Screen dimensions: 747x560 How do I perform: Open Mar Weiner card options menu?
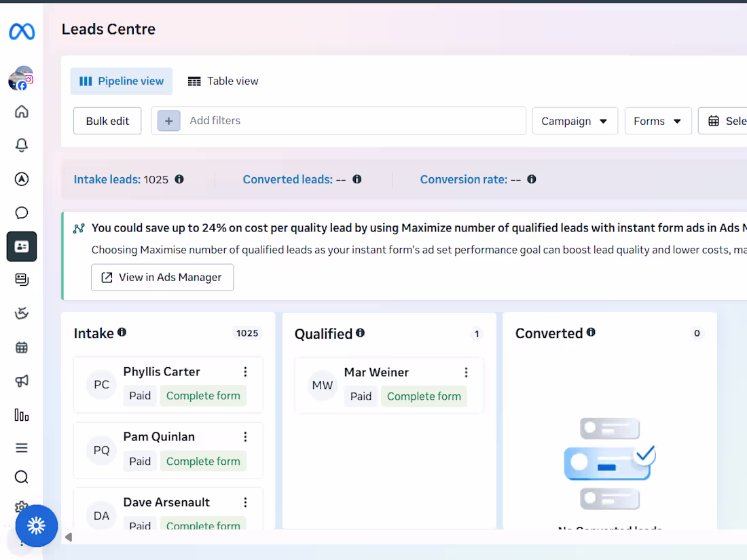466,373
